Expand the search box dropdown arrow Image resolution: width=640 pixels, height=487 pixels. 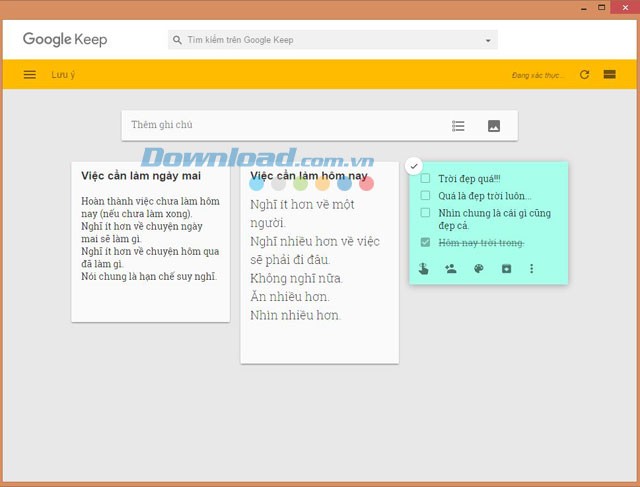(x=488, y=41)
